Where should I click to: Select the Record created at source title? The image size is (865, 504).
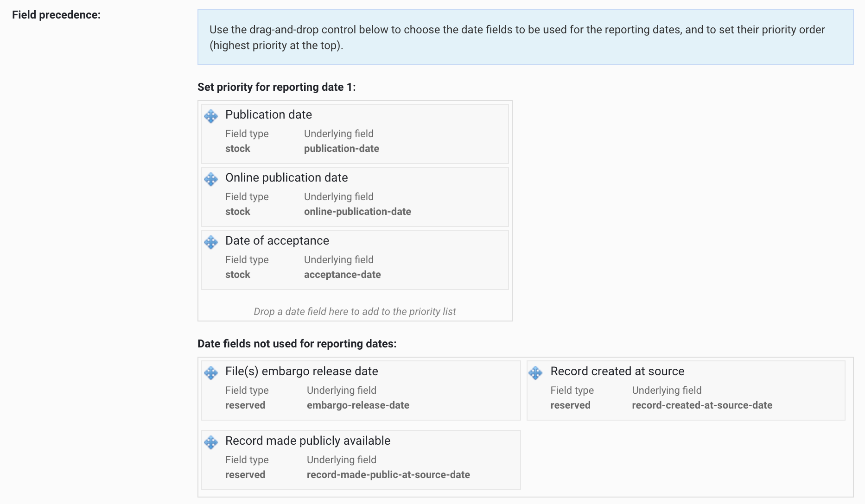pyautogui.click(x=617, y=371)
